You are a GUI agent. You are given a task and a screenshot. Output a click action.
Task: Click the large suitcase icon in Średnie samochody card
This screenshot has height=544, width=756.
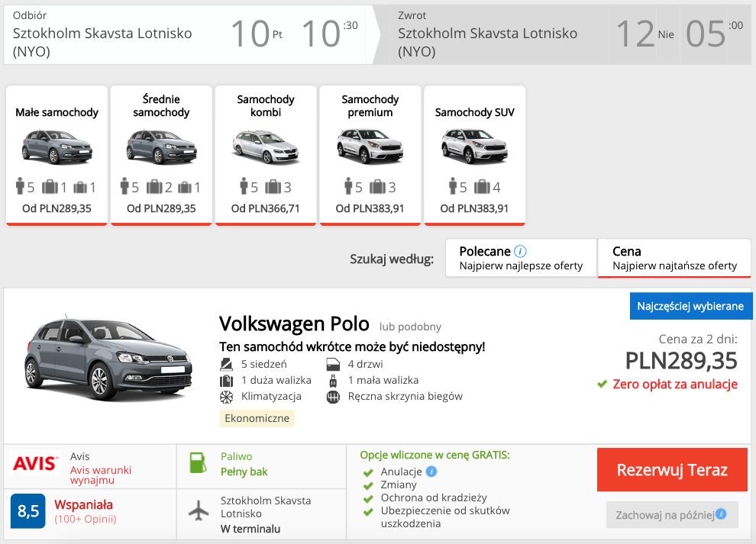(x=154, y=186)
